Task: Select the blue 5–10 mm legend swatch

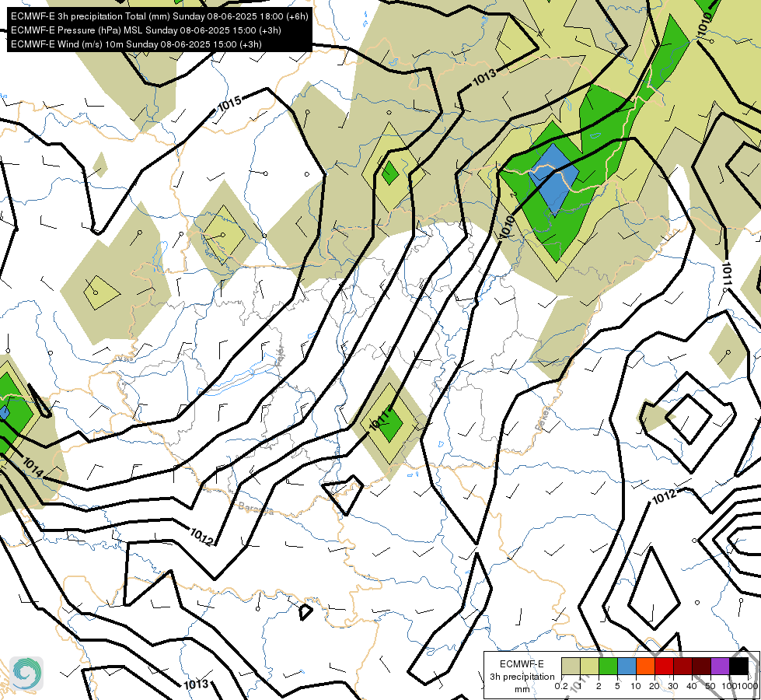Action: point(627,666)
